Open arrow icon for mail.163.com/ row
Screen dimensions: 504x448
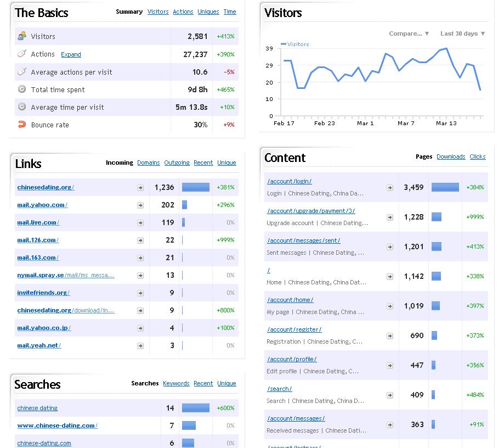pos(140,258)
